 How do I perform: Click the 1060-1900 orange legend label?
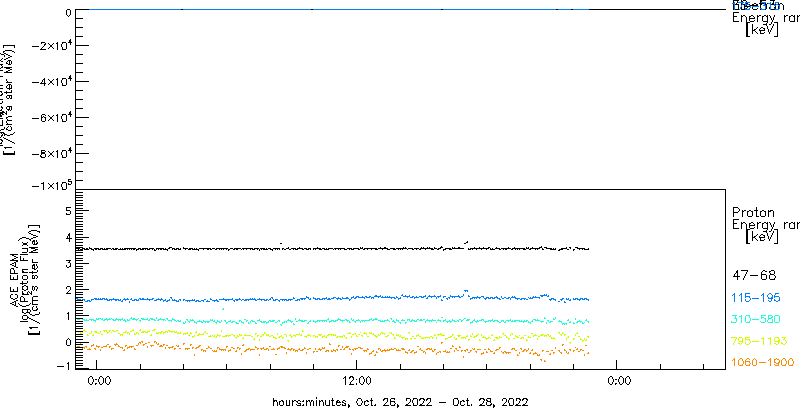[763, 363]
